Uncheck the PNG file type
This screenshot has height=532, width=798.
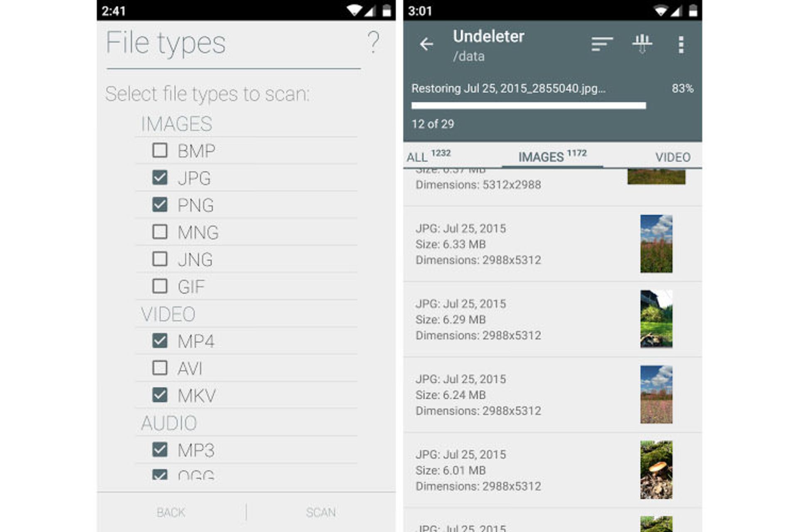click(x=160, y=204)
